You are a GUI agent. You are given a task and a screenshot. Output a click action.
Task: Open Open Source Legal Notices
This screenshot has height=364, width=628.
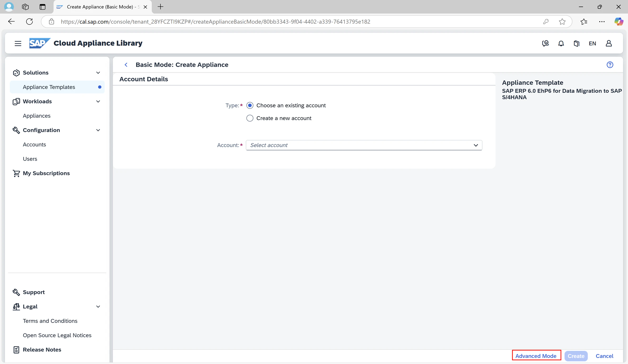tap(57, 335)
